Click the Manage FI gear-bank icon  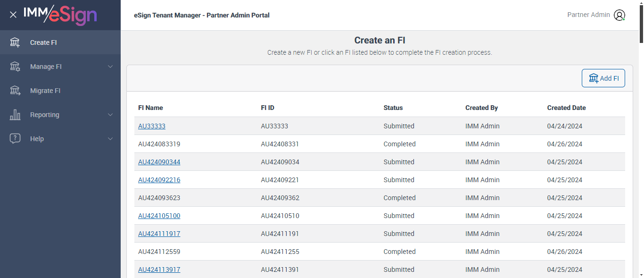point(15,67)
